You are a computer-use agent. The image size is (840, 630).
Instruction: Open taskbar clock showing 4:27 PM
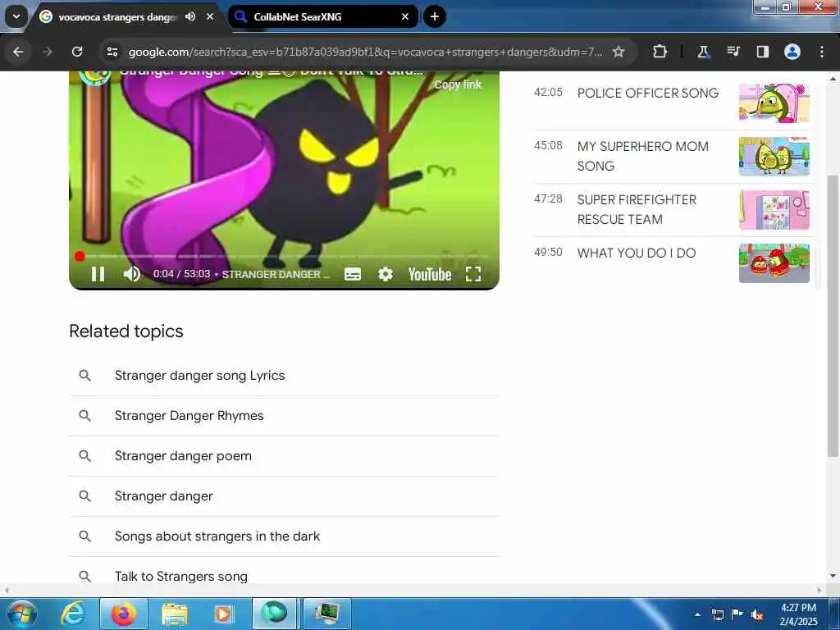click(x=798, y=614)
